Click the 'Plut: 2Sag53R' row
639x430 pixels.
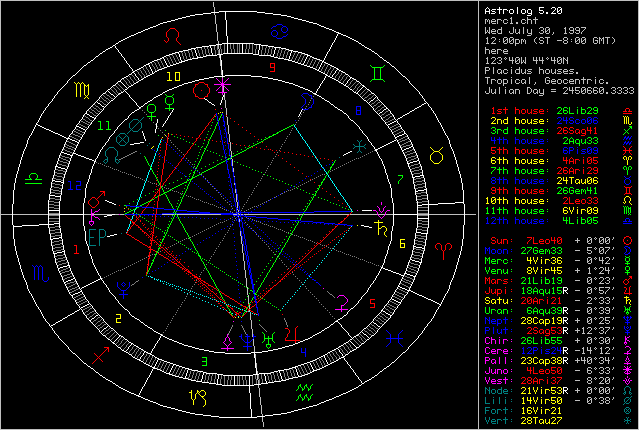(x=558, y=331)
